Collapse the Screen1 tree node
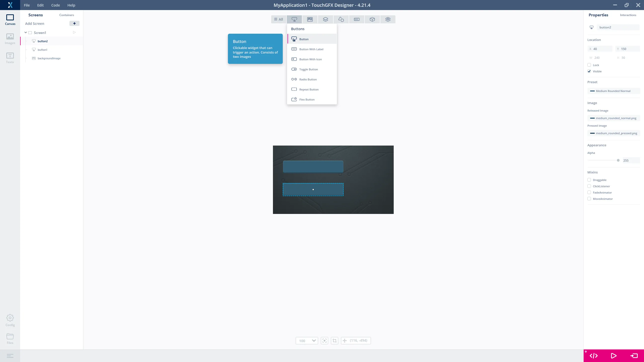 tap(26, 33)
